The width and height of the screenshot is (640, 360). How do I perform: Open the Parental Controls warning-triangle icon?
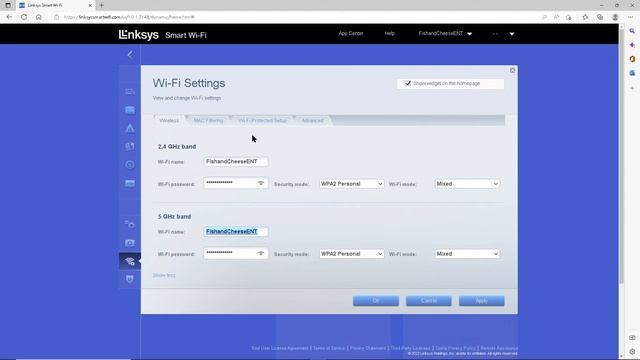(130, 128)
